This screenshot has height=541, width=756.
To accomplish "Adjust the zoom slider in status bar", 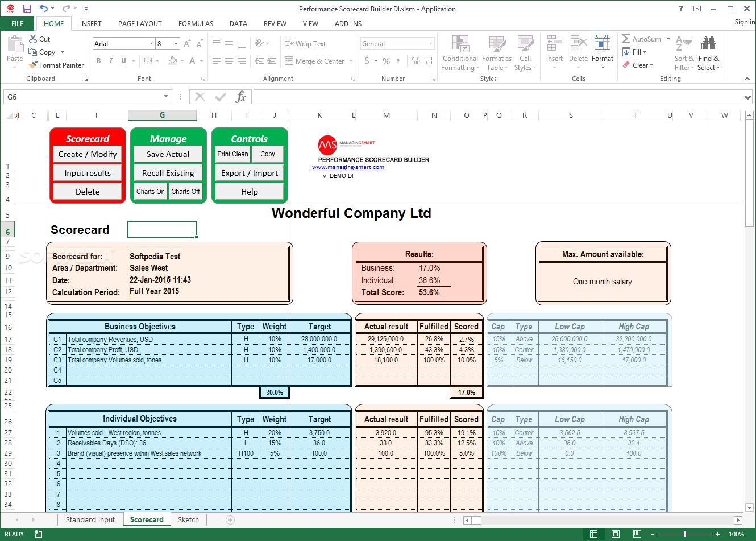I will click(x=685, y=534).
